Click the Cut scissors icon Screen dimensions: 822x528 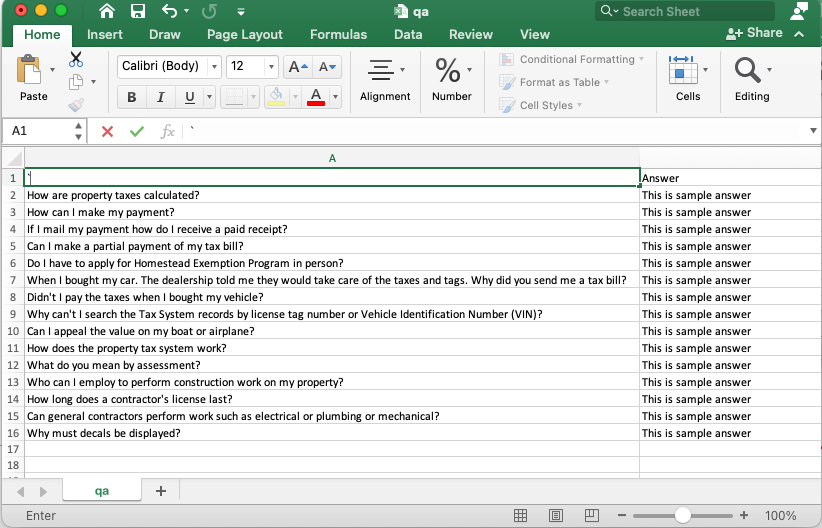(76, 59)
